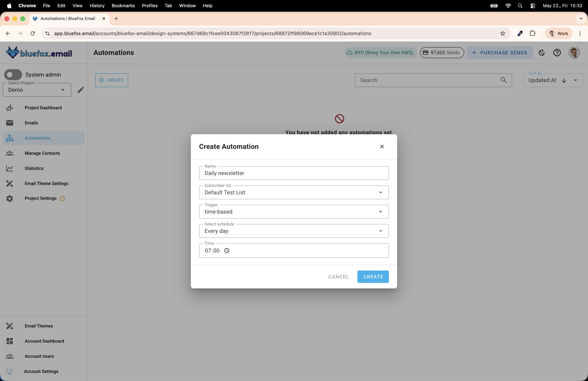The image size is (588, 381).
Task: Select Automations in the sidebar
Action: click(44, 138)
